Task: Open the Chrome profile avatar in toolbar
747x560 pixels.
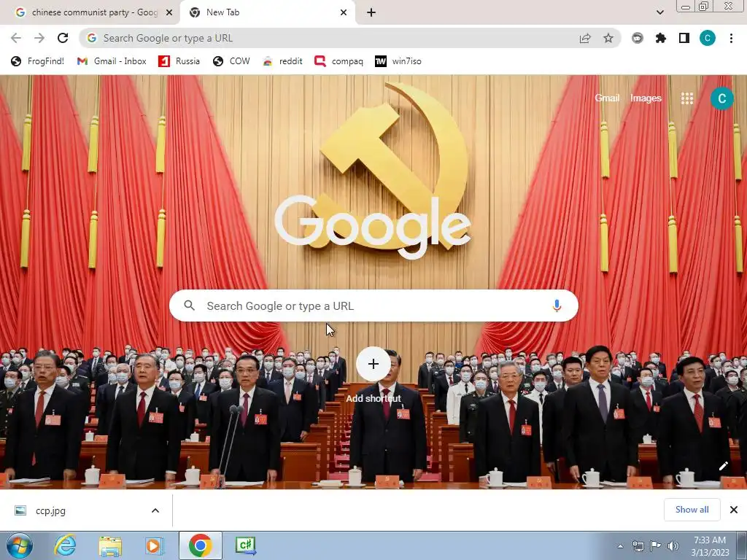Action: 708,38
